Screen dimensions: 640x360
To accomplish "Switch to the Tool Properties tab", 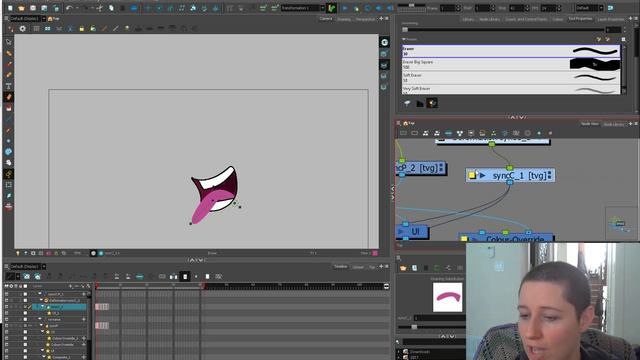I will [x=580, y=19].
